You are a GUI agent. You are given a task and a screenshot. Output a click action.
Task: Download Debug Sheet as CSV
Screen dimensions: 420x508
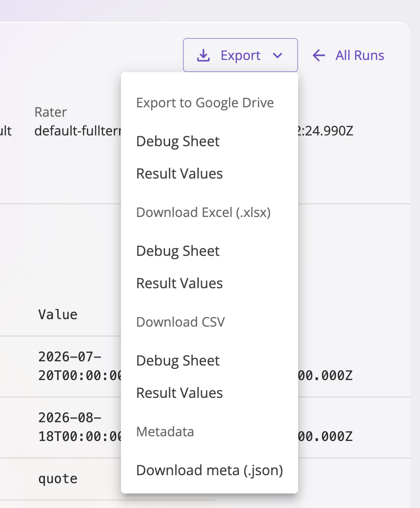pos(210,360)
